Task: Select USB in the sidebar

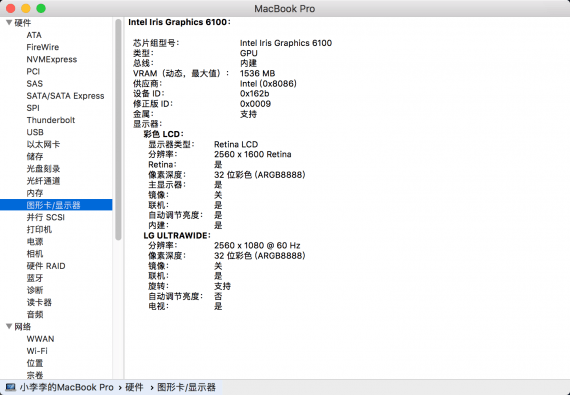Action: [x=35, y=132]
